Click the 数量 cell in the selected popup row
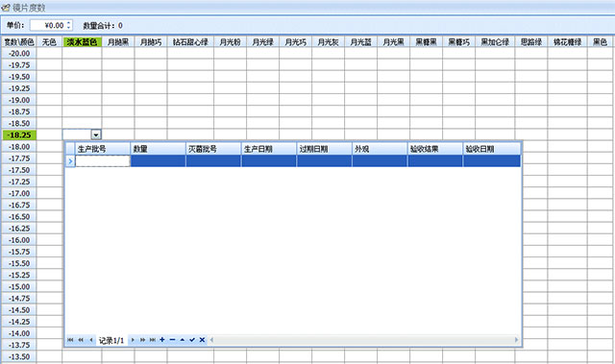Screen dimensions: 615x364 pos(158,161)
